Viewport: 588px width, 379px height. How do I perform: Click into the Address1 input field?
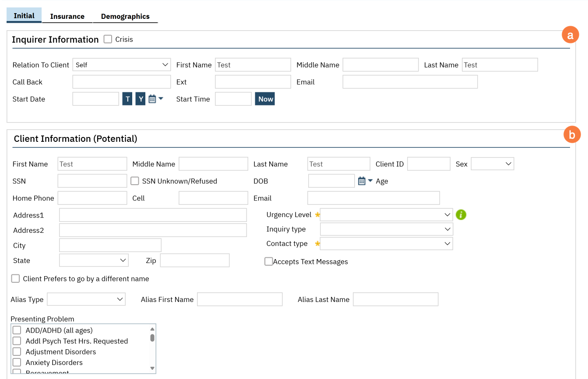click(x=153, y=215)
